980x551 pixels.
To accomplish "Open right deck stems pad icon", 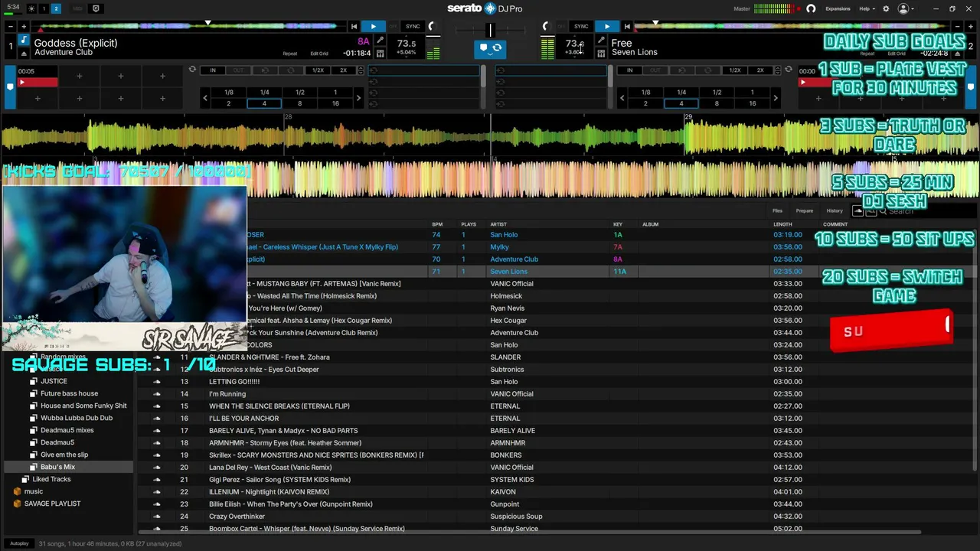I will tap(601, 54).
